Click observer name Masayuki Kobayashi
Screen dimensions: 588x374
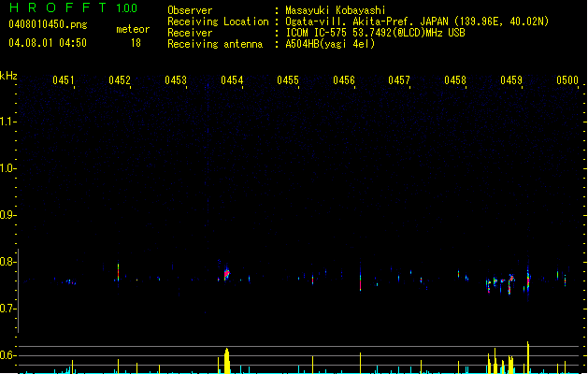tap(335, 10)
